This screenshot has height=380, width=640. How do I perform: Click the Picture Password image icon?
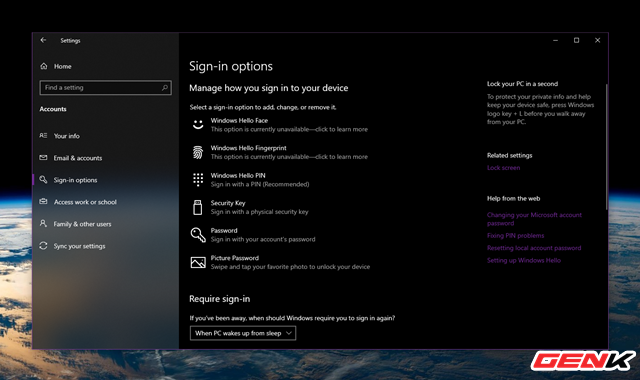coord(198,262)
